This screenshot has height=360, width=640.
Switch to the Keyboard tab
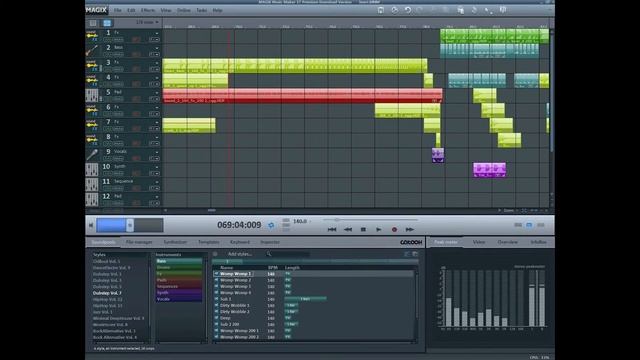pyautogui.click(x=240, y=242)
